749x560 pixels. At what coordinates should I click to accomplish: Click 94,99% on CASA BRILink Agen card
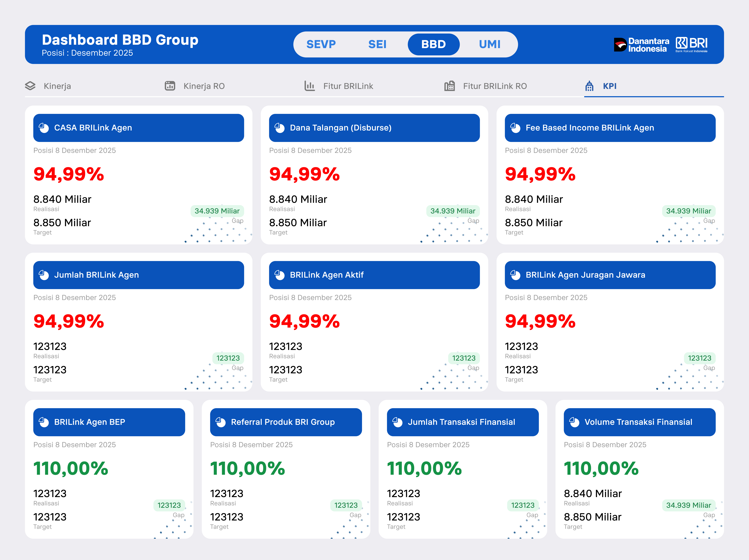coord(69,174)
